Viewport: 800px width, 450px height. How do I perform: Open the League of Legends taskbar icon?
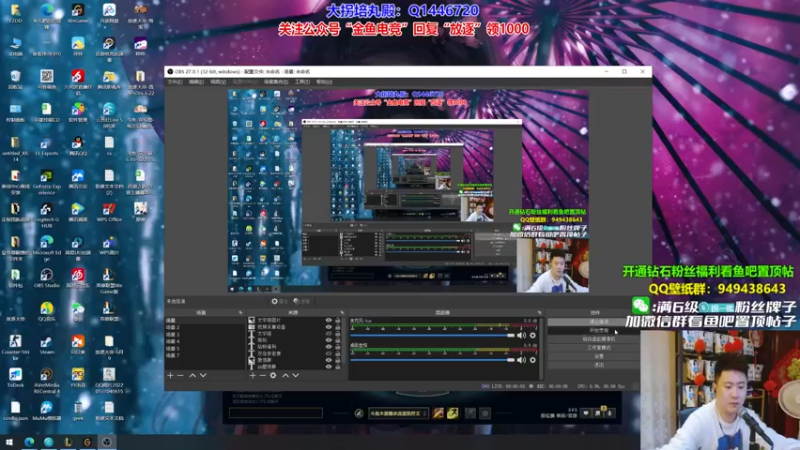click(68, 442)
